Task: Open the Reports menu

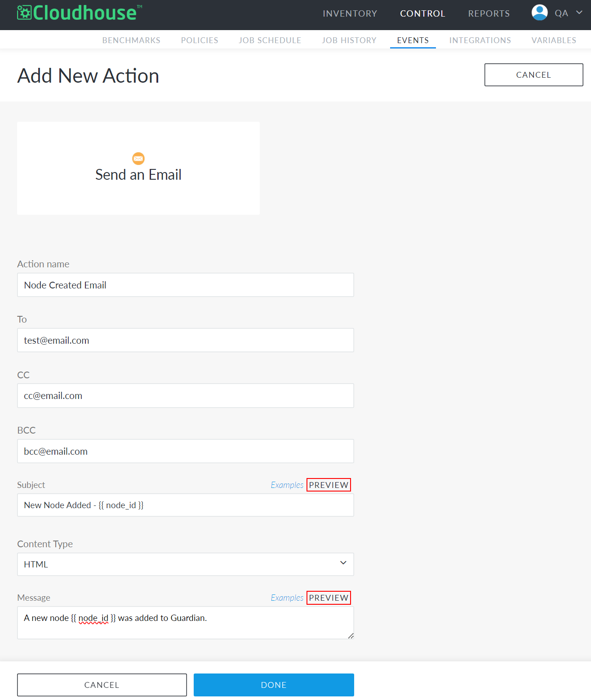Action: (x=489, y=13)
